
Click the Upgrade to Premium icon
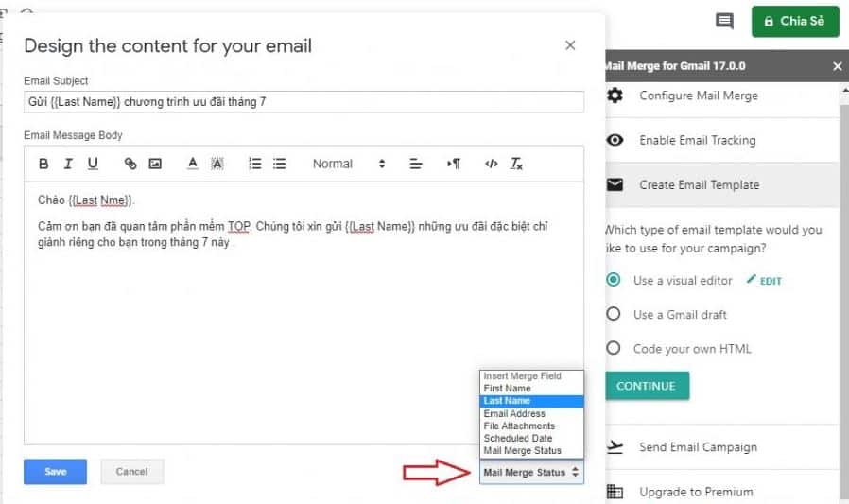click(x=615, y=492)
